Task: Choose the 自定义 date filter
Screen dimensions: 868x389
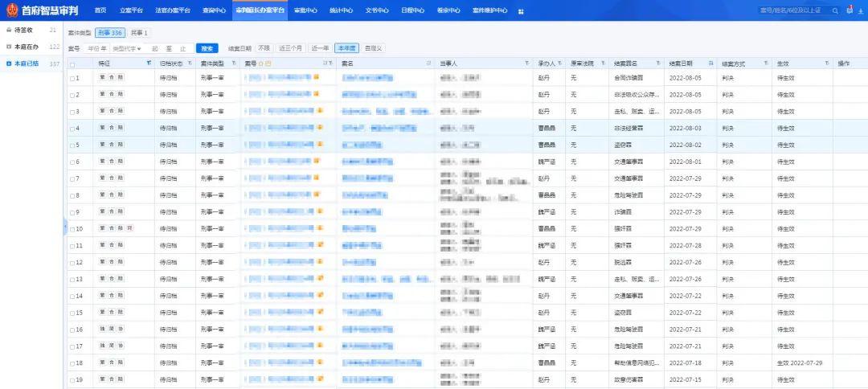Action: point(374,49)
